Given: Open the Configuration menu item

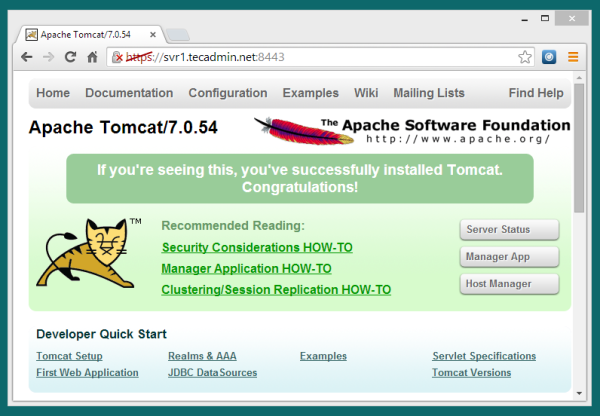Looking at the screenshot, I should tap(228, 93).
